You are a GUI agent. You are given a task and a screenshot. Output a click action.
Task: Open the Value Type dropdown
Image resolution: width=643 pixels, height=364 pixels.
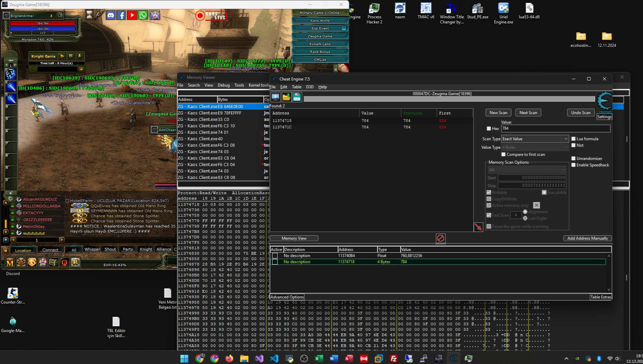point(535,147)
